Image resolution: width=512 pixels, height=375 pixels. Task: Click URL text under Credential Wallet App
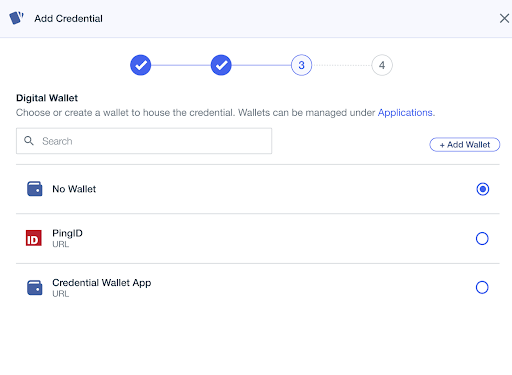(61, 294)
